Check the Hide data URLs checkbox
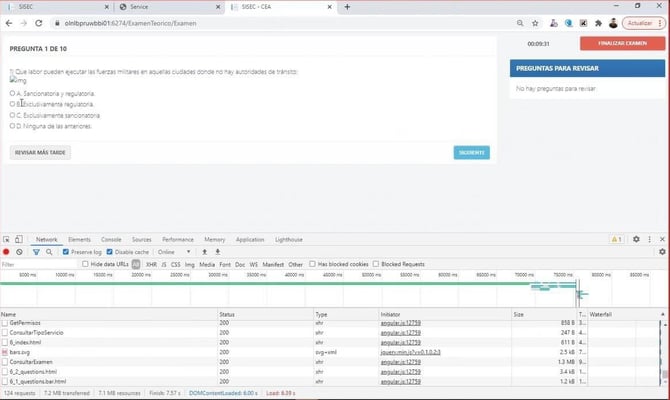 point(84,264)
